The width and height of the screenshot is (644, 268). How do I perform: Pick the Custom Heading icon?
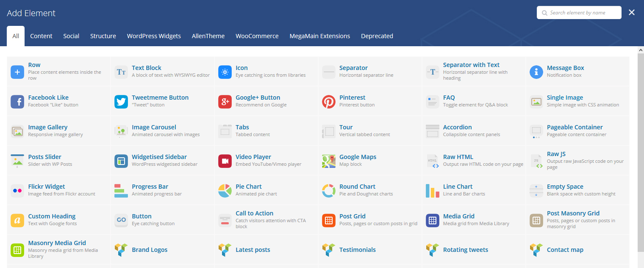(x=17, y=221)
